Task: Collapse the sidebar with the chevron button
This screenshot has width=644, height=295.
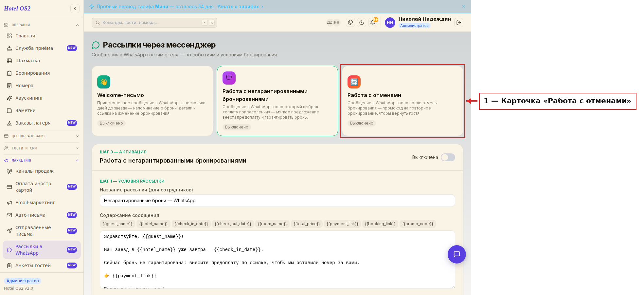Action: click(75, 9)
